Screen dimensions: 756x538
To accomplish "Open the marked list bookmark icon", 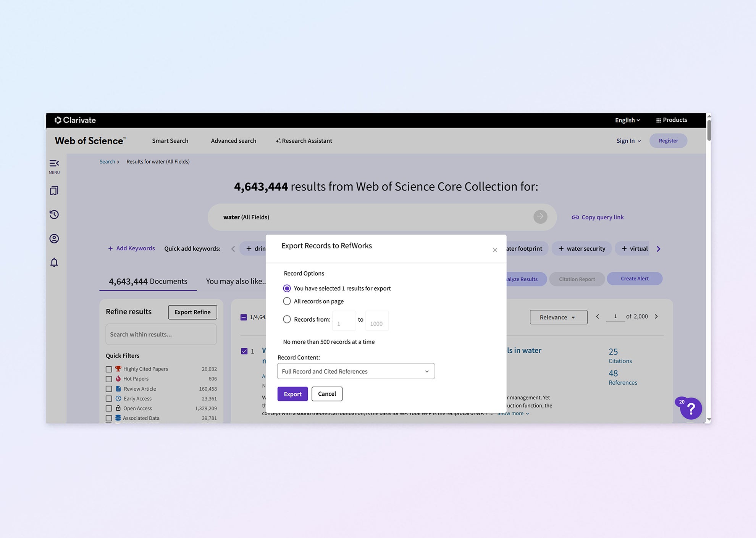I will [54, 190].
